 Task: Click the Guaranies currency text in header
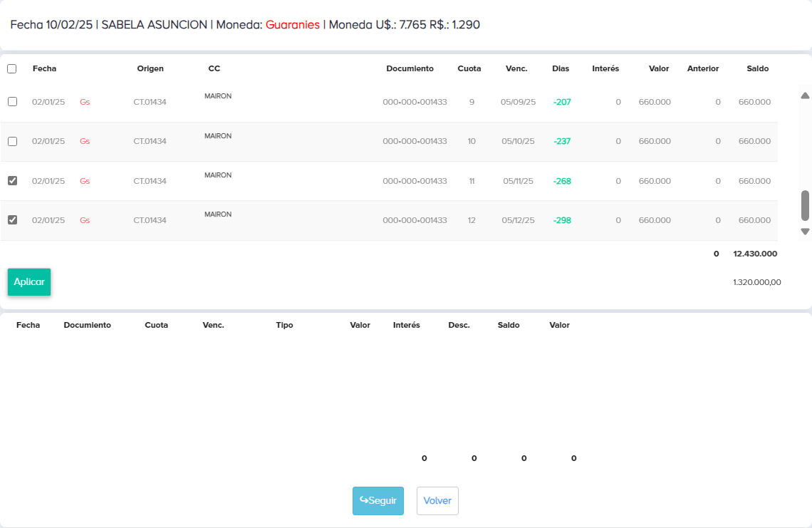(x=293, y=25)
